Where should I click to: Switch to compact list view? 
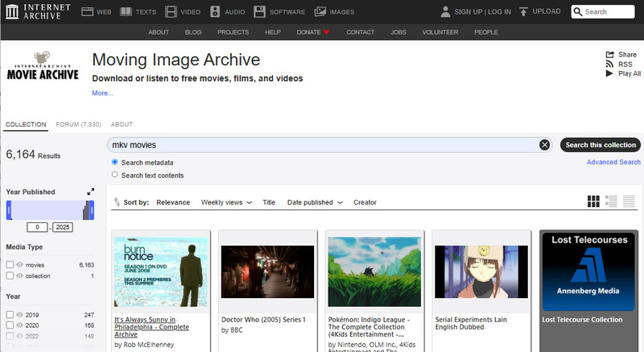pos(629,201)
